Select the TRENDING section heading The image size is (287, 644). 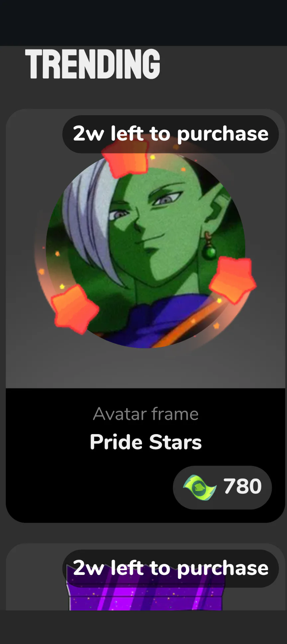pyautogui.click(x=93, y=64)
